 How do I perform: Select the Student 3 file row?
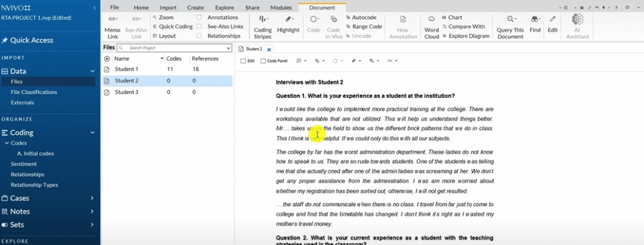pyautogui.click(x=167, y=92)
